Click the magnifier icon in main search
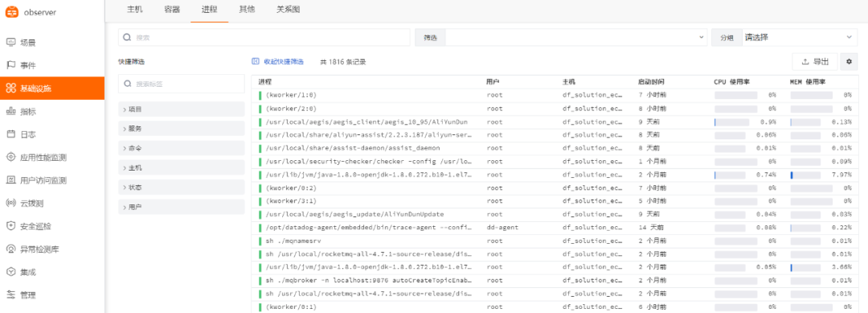 pyautogui.click(x=127, y=38)
